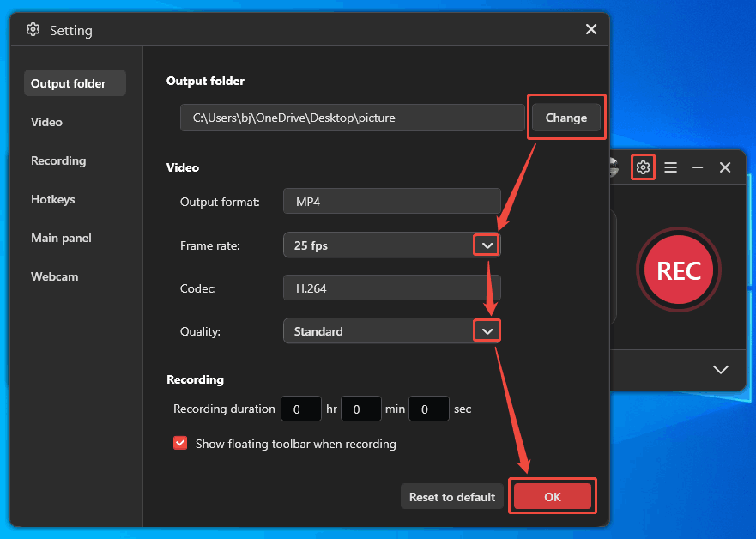The height and width of the screenshot is (539, 756).
Task: Toggle Show floating toolbar when recording
Action: [180, 443]
